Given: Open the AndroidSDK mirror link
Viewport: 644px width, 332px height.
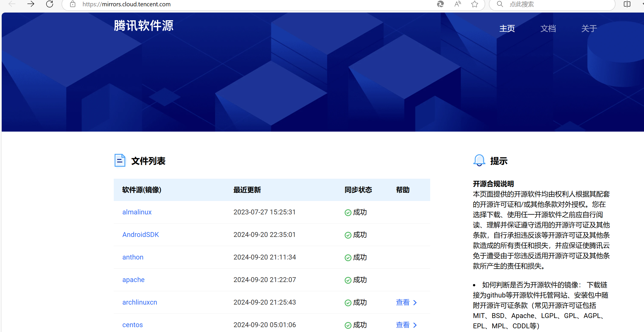Looking at the screenshot, I should click(141, 235).
